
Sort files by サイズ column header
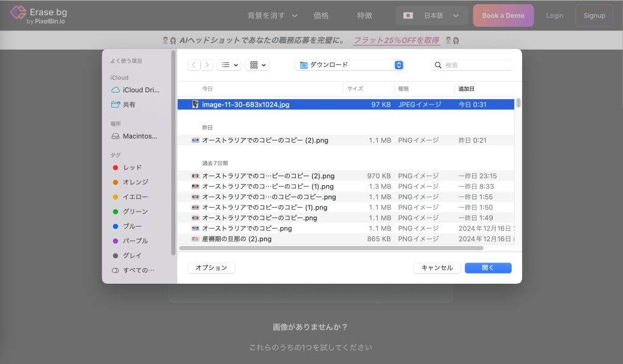355,89
